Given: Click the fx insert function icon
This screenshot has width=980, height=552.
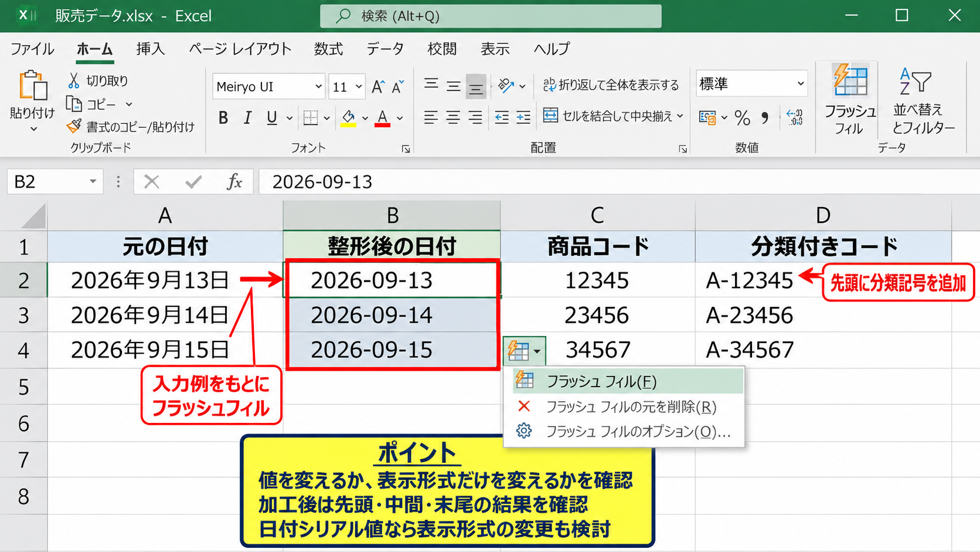Looking at the screenshot, I should [234, 182].
